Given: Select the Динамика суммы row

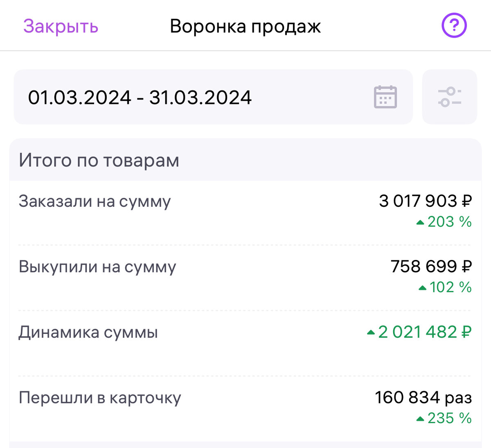Looking at the screenshot, I should 245,344.
